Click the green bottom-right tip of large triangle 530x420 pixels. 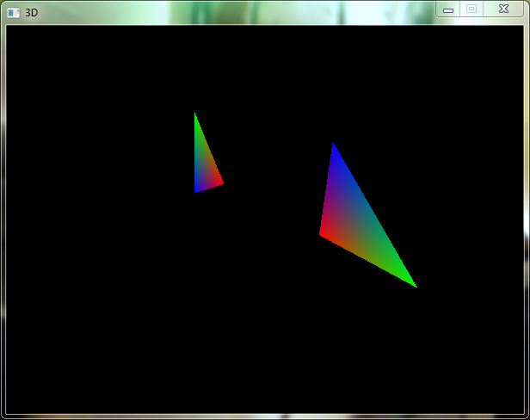pyautogui.click(x=413, y=285)
